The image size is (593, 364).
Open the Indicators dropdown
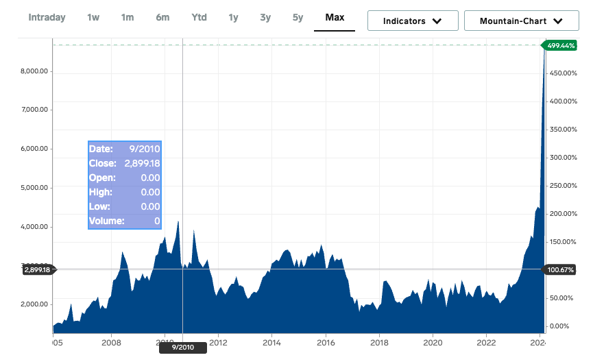[x=413, y=21]
